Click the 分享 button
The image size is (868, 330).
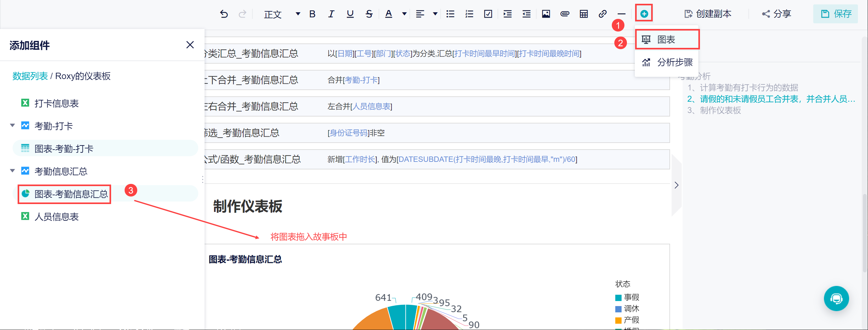pyautogui.click(x=776, y=14)
